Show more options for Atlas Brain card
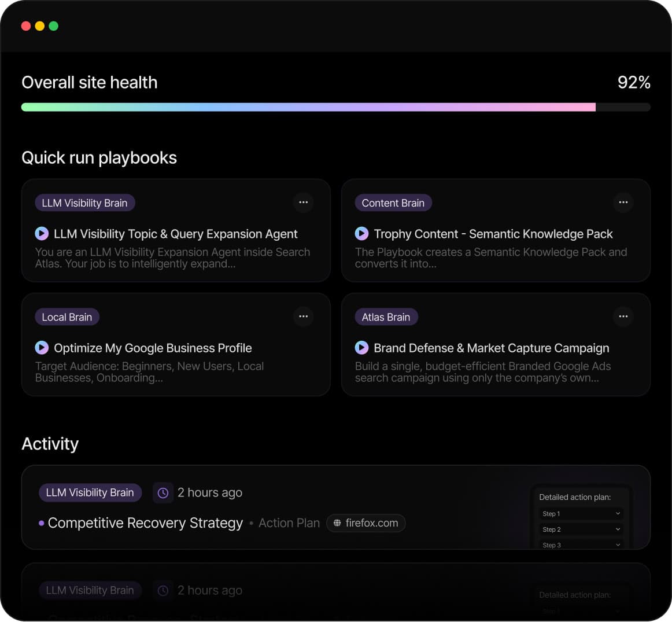Screen dimensions: 672x622 tap(623, 316)
